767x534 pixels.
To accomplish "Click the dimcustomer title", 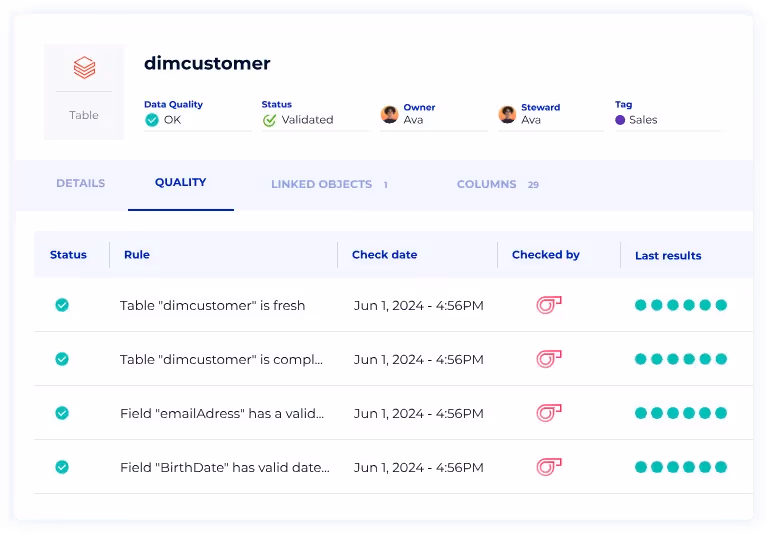I will coord(207,64).
